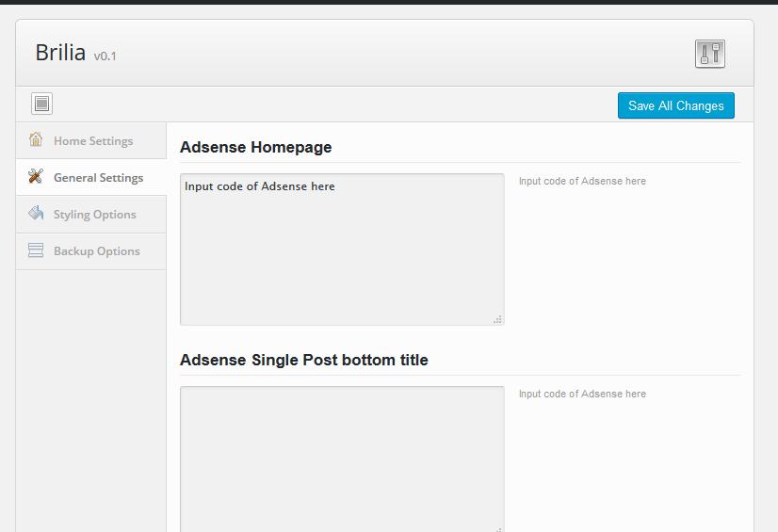Click the Adsense Homepage section heading
Viewport: 778px width, 532px height.
point(255,148)
